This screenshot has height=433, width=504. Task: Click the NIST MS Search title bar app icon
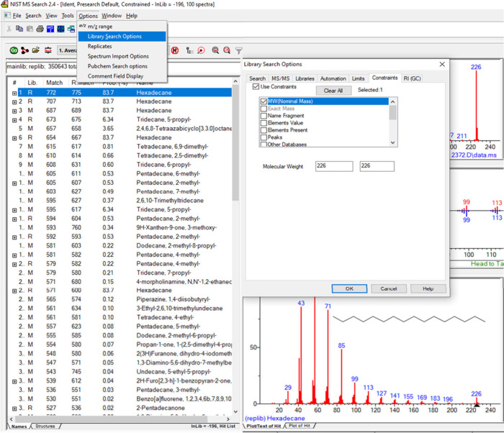(x=4, y=4)
